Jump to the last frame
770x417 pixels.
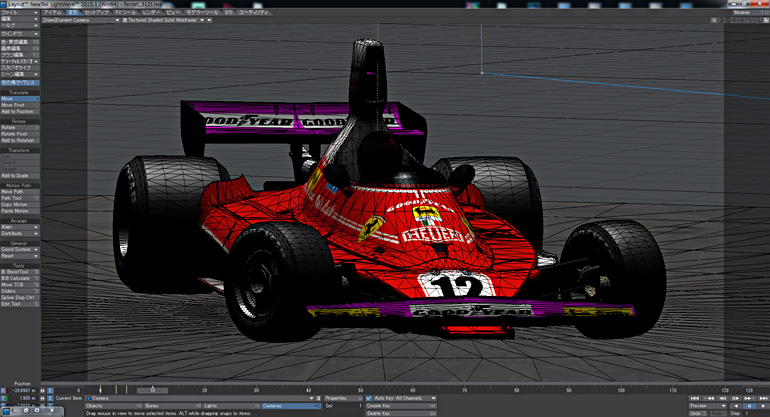[x=763, y=398]
